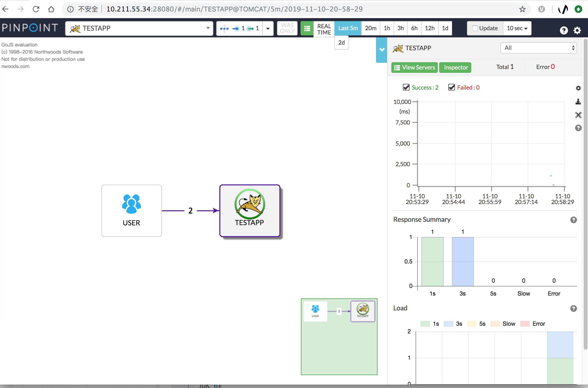Screen dimensions: 588x388
Task: Click the View Servers button
Action: click(x=414, y=67)
